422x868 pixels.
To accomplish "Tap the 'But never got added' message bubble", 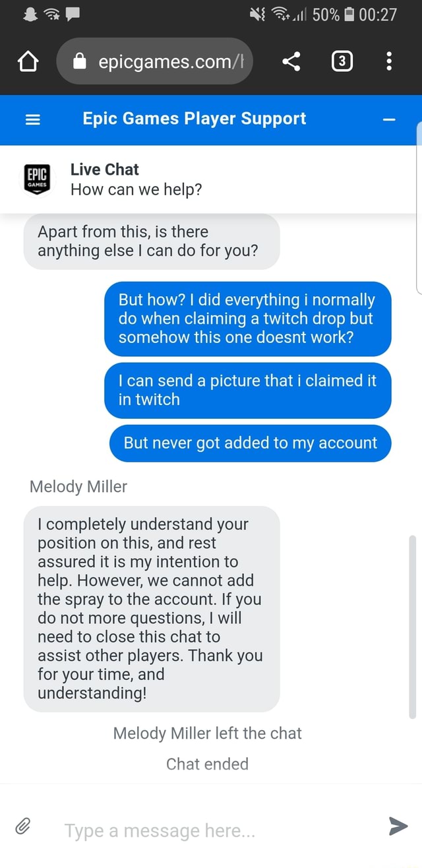I will 251,443.
